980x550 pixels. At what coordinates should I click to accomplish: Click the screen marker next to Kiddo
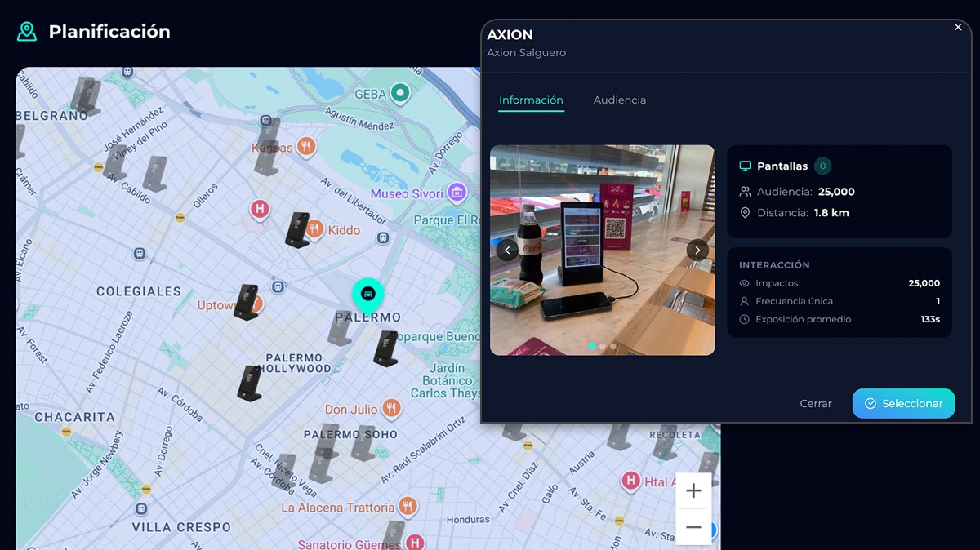coord(296,229)
